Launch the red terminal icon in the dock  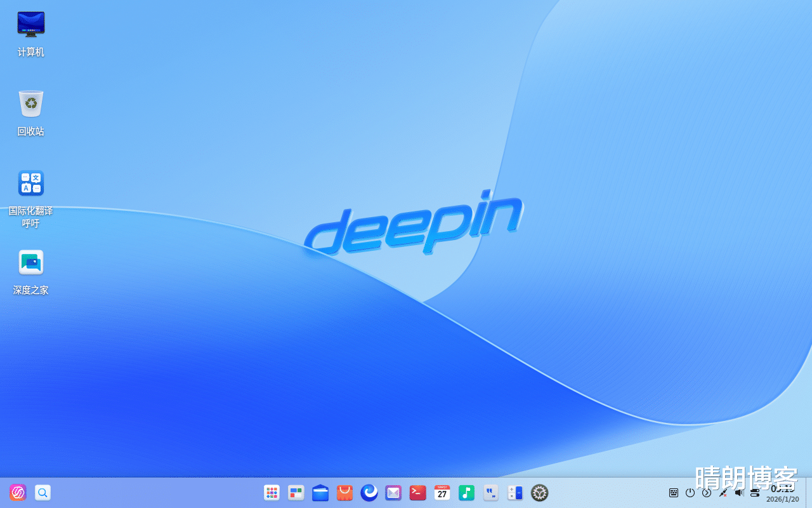[x=417, y=492]
